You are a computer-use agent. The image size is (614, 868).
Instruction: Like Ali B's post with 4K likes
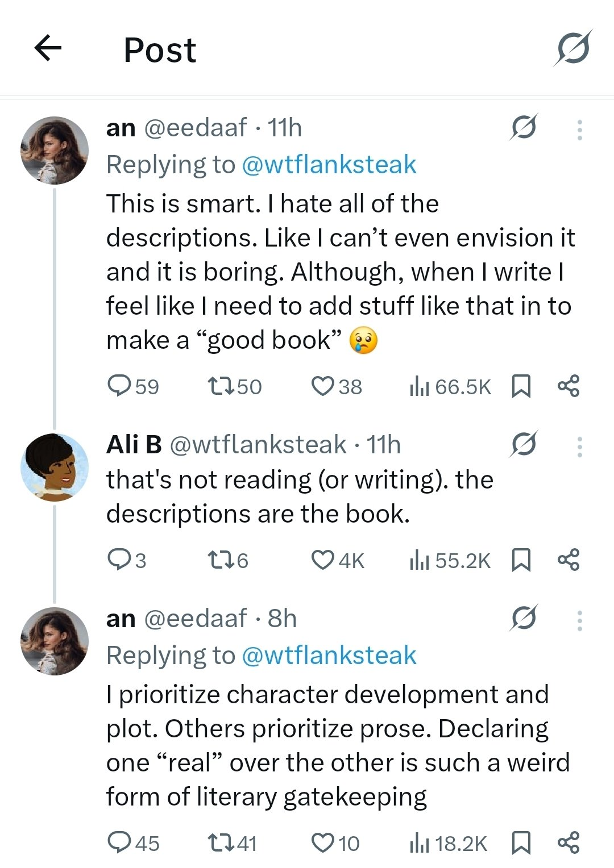tap(338, 560)
